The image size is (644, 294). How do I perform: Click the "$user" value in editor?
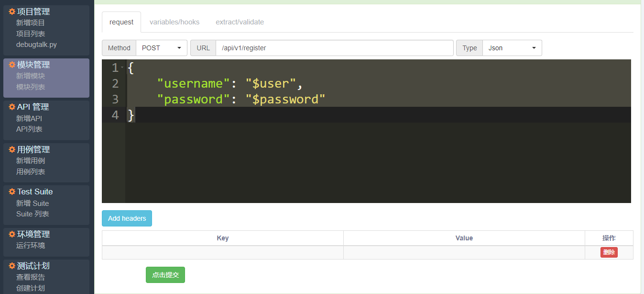coord(271,84)
